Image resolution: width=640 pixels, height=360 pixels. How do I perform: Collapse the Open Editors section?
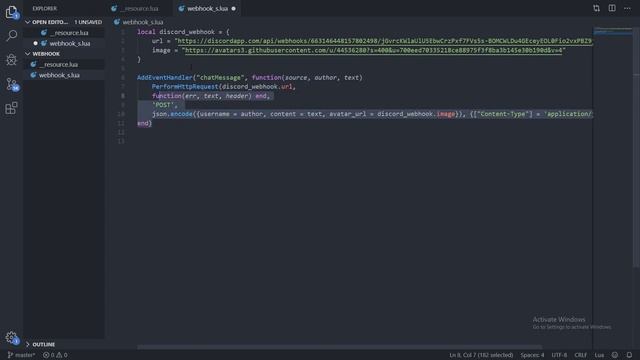click(64, 22)
